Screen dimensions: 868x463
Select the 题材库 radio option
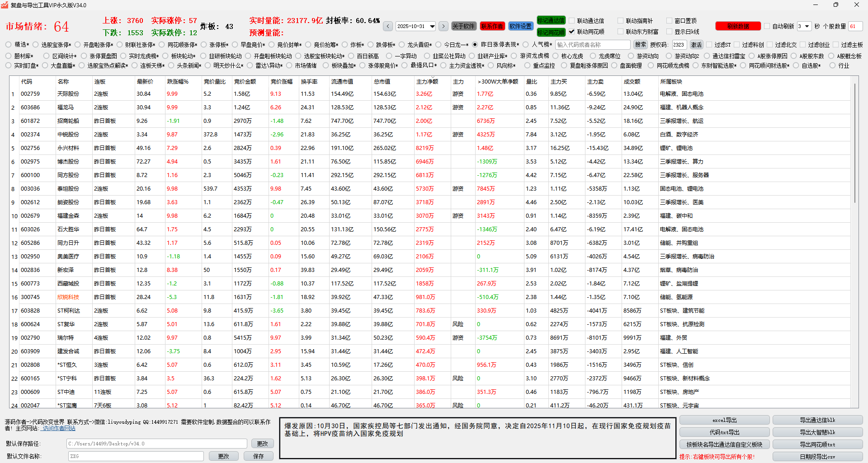coord(9,56)
